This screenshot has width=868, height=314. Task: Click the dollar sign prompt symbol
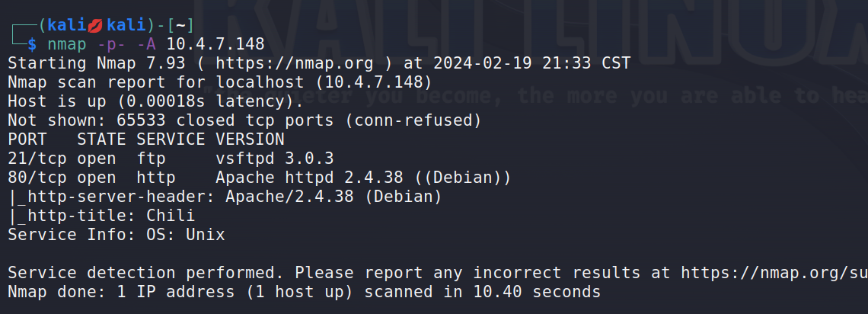click(x=33, y=44)
